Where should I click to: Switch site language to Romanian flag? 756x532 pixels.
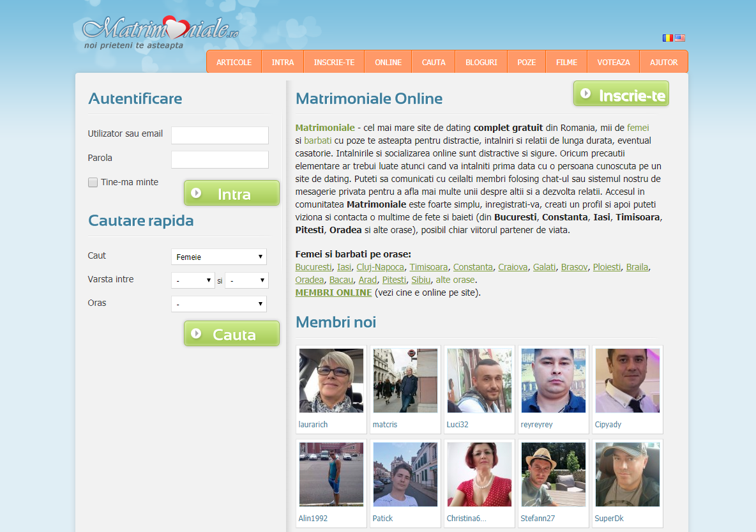[x=667, y=38]
